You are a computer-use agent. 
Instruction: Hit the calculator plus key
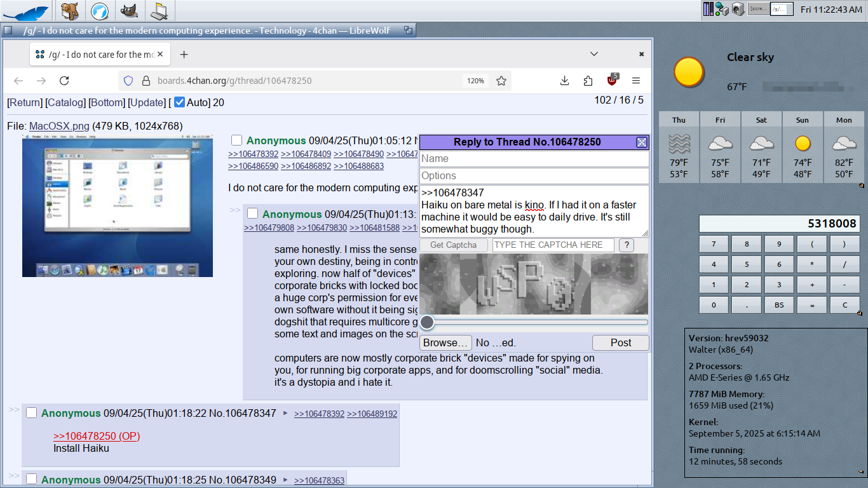[812, 285]
